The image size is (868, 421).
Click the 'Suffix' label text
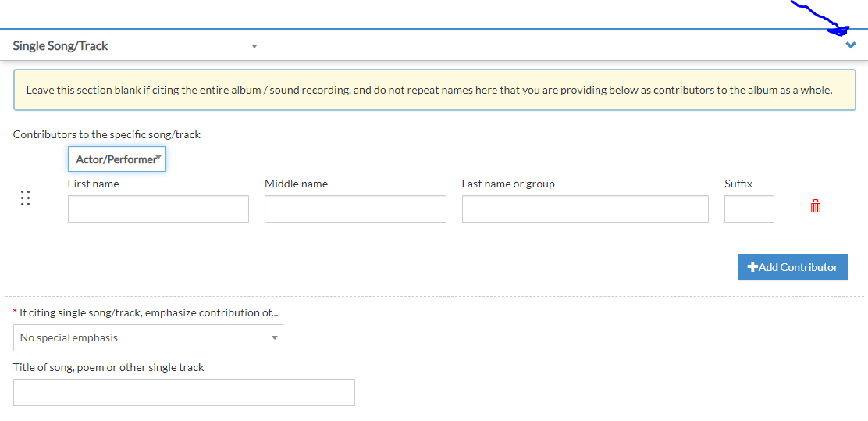click(x=738, y=184)
